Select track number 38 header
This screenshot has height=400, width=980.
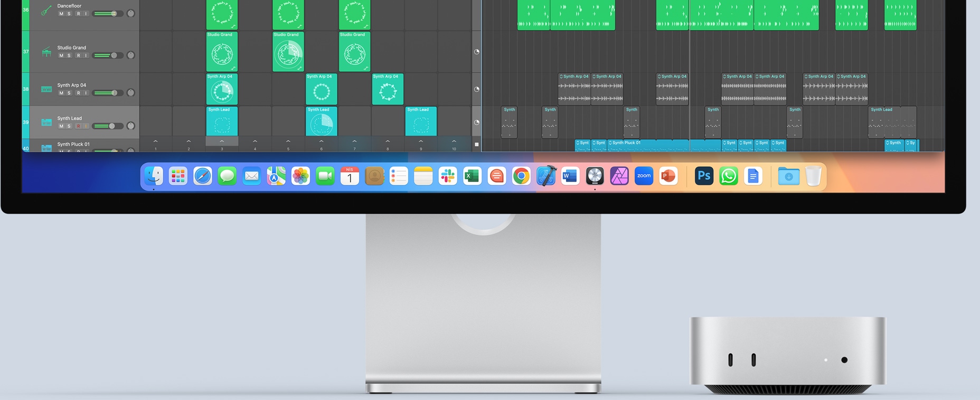pos(25,89)
